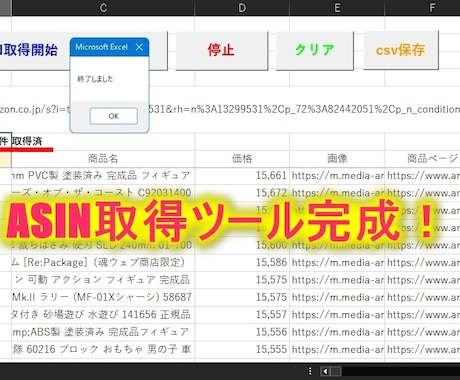The image size is (460, 380).
Task: Click OK in the Microsoft Excel dialog
Action: coord(113,116)
